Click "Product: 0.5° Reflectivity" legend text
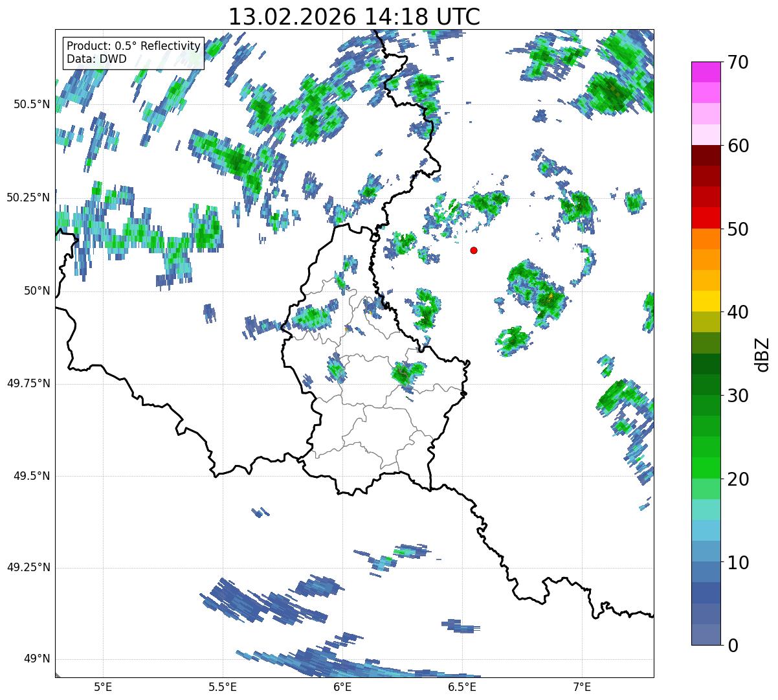Screen dimensions: 778x700 133,47
